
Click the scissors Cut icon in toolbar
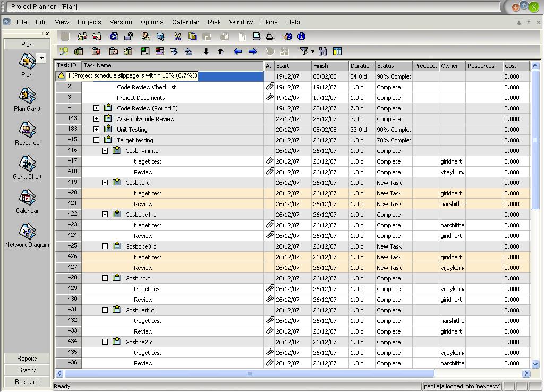click(177, 37)
